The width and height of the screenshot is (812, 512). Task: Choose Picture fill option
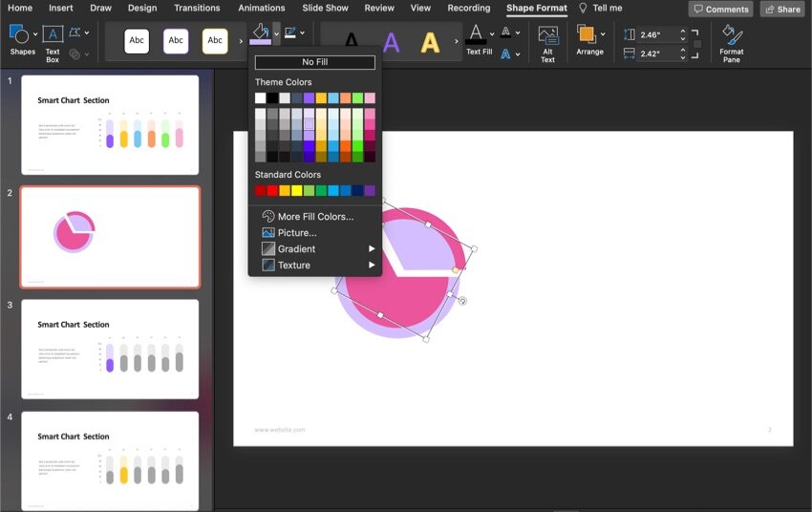click(x=297, y=233)
